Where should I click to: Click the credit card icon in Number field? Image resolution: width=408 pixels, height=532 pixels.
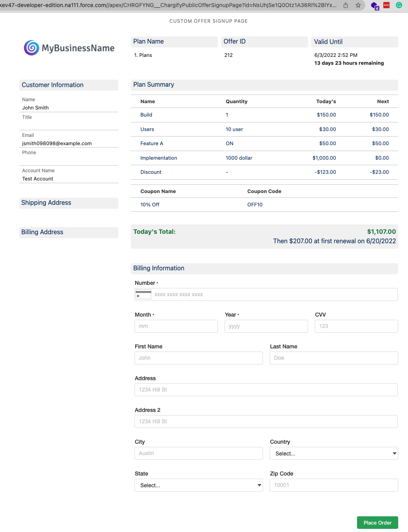click(143, 294)
